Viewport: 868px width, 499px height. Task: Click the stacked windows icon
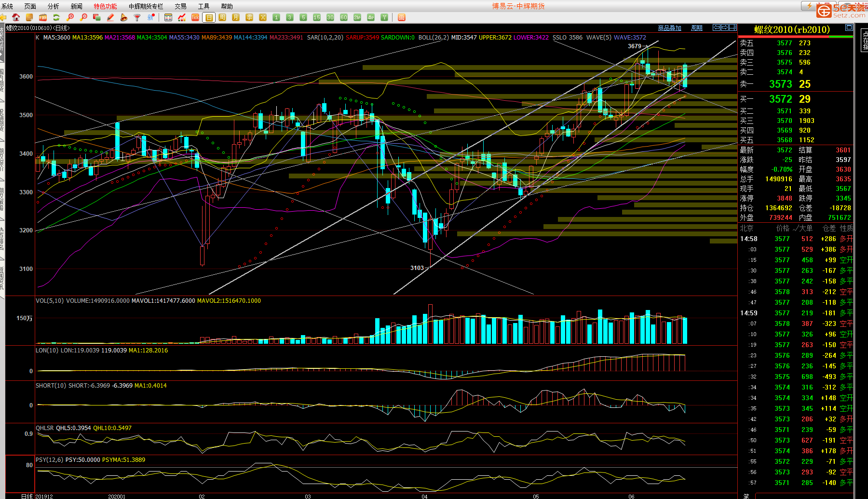(x=97, y=17)
